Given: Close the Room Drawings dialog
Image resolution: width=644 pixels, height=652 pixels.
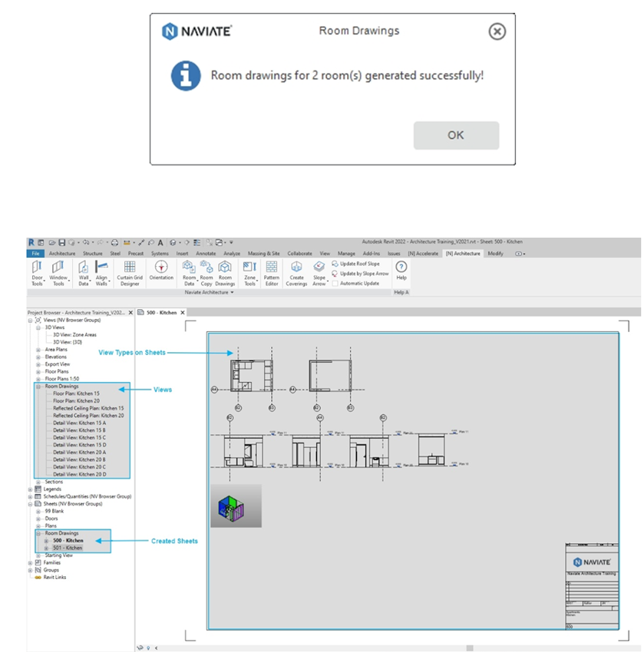Looking at the screenshot, I should (497, 31).
